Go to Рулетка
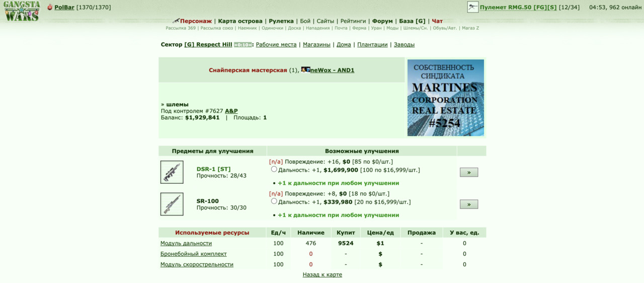The height and width of the screenshot is (283, 644). tap(281, 21)
